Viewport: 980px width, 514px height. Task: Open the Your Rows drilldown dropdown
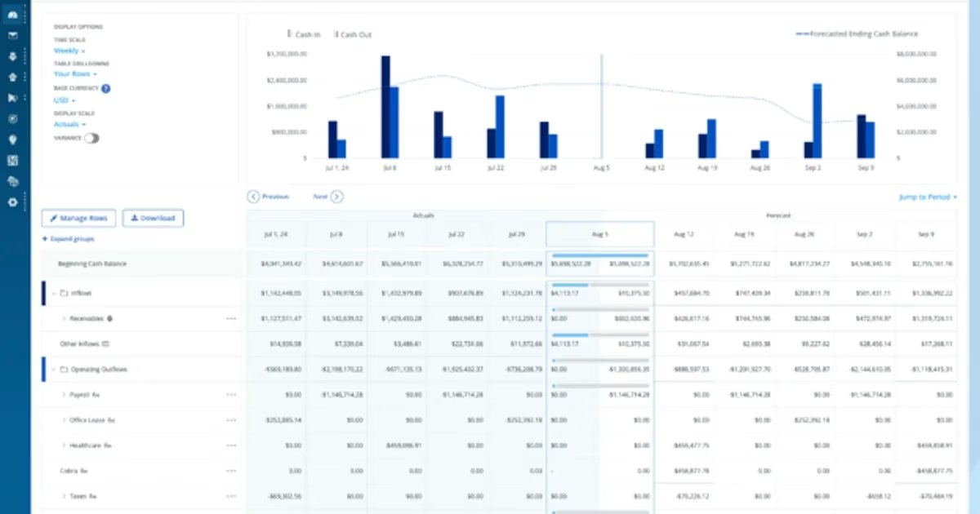pyautogui.click(x=73, y=74)
